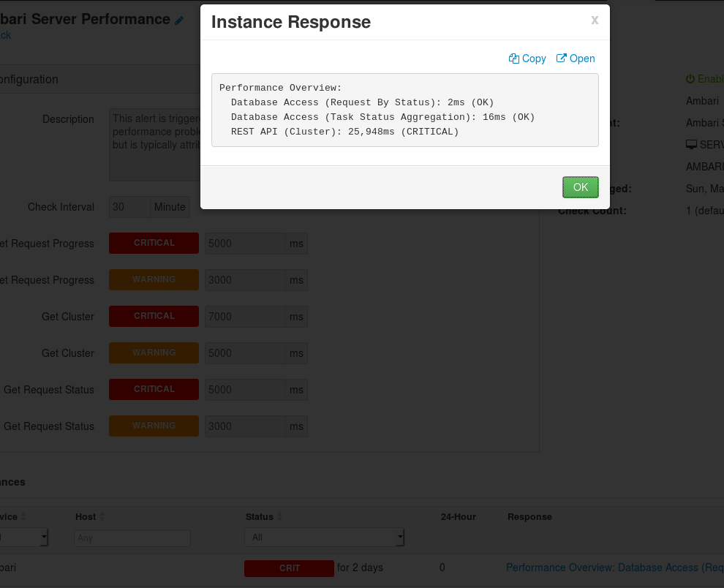Image resolution: width=724 pixels, height=588 pixels.
Task: Close the Instance Response dialog with the X
Action: 594,20
